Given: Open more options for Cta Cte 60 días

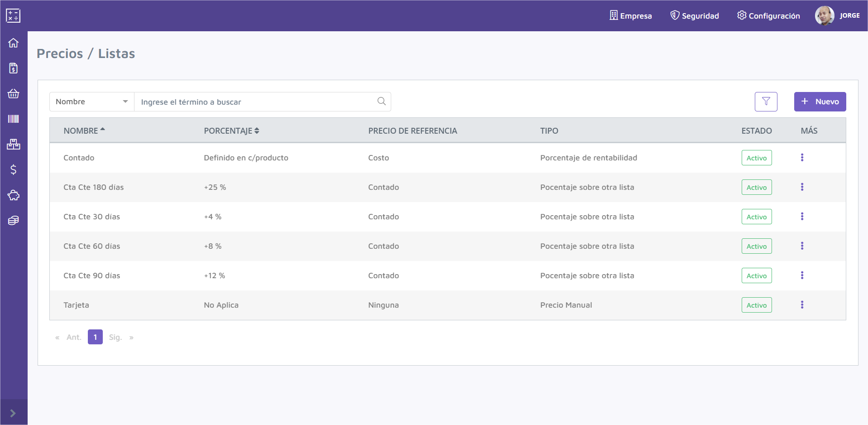Looking at the screenshot, I should 802,246.
